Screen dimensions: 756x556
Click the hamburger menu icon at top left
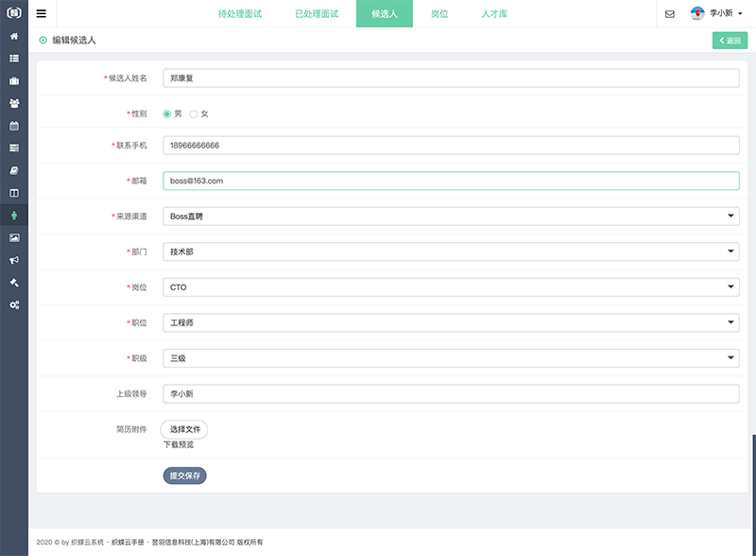tap(40, 14)
